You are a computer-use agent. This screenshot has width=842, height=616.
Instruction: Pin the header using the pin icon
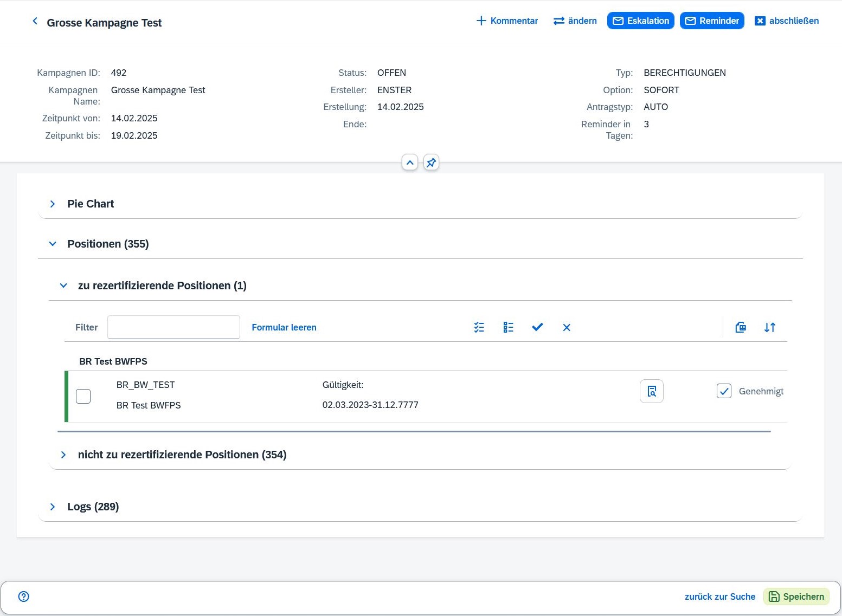431,163
